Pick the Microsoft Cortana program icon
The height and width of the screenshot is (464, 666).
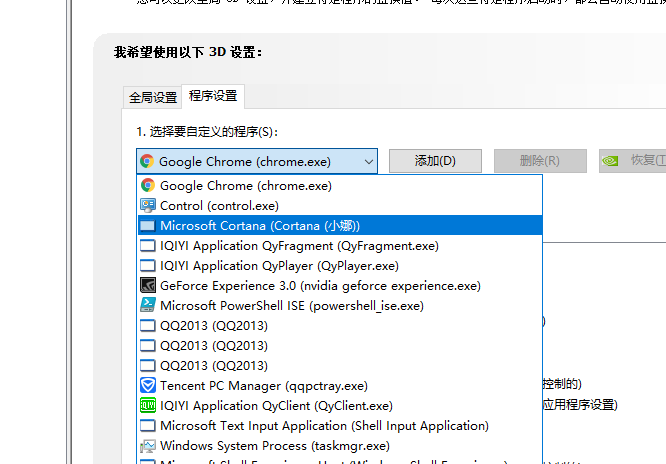148,226
